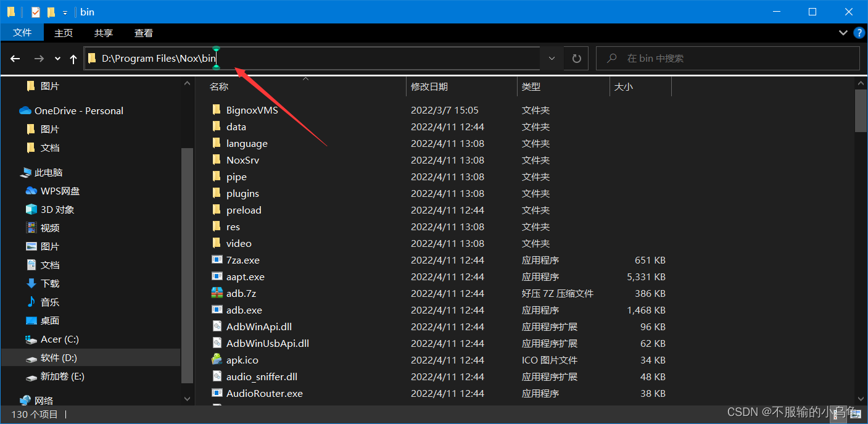This screenshot has width=868, height=424.
Task: Open 文档 under OneDrive in sidebar
Action: (x=50, y=148)
